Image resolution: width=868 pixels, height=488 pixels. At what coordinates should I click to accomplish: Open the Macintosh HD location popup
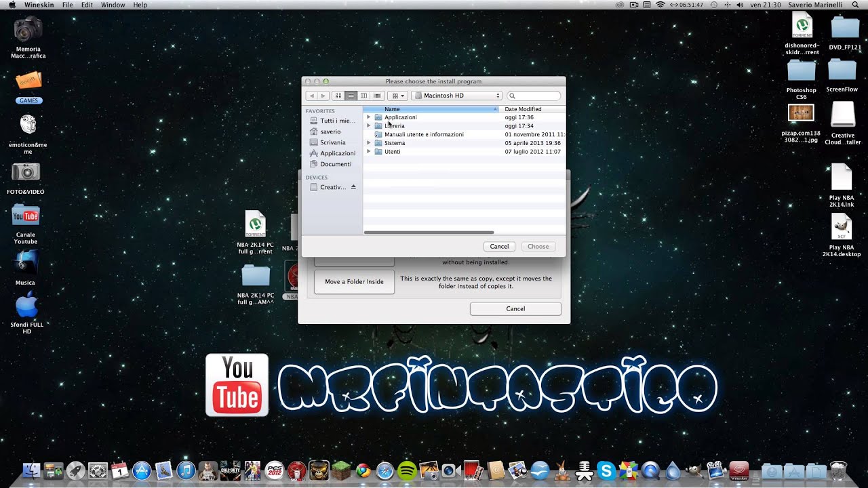[x=457, y=96]
